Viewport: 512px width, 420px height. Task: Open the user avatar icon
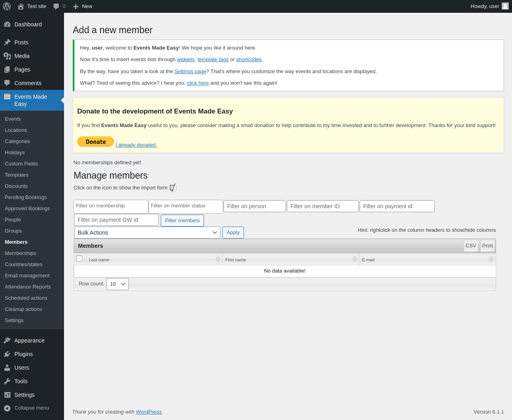click(505, 6)
